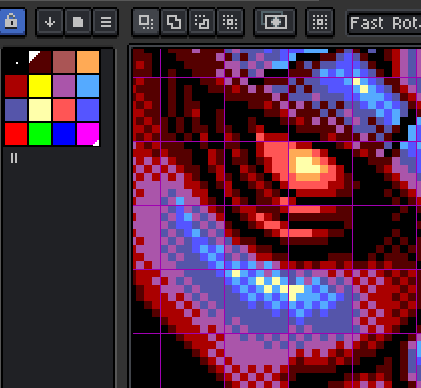Pick the black palette swatch

tap(16, 62)
